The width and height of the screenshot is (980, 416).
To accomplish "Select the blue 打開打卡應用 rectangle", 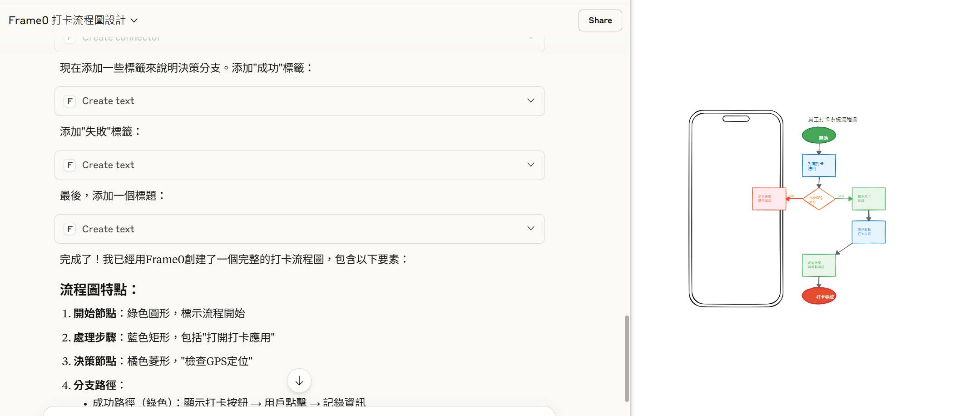I will pyautogui.click(x=819, y=165).
